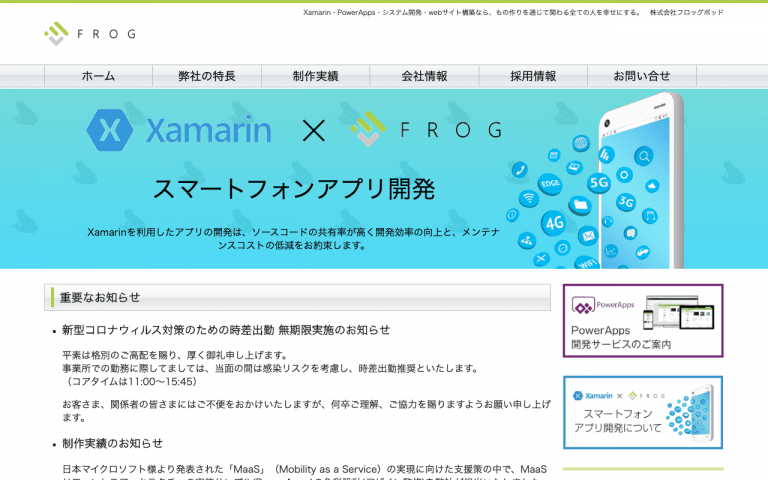This screenshot has width=768, height=480.
Task: Click the 新型コロナウィルス対策 notice title
Action: (x=226, y=330)
